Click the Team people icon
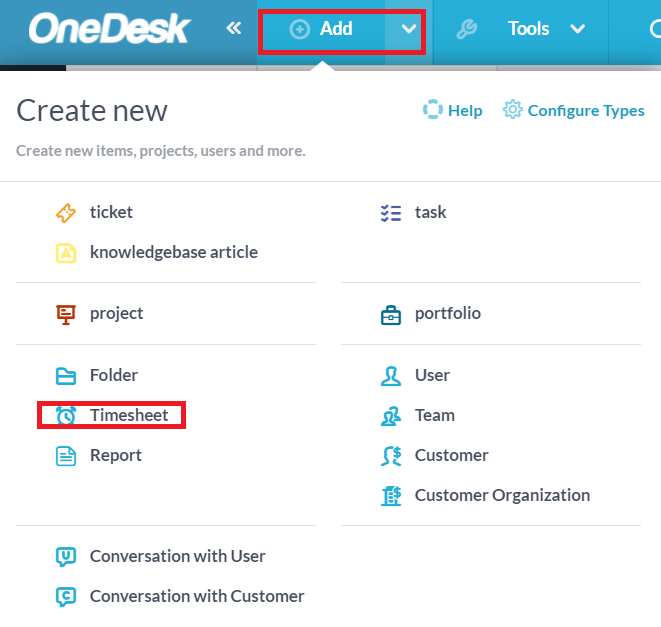This screenshot has height=627, width=661. [x=391, y=416]
